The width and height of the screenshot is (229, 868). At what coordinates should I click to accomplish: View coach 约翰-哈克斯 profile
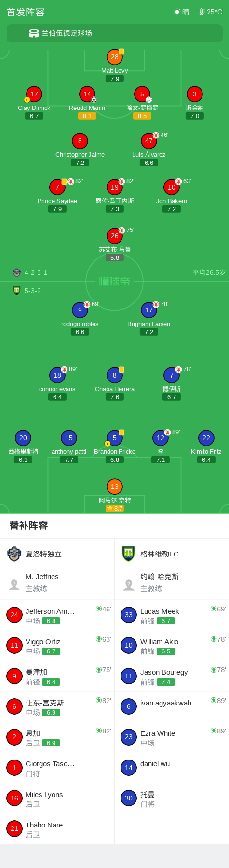coord(172,583)
